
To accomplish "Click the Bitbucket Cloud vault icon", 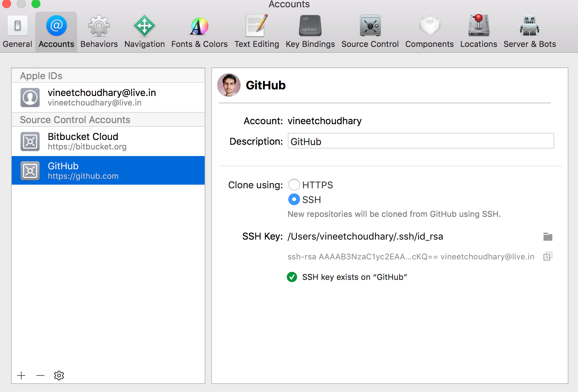I will (30, 141).
